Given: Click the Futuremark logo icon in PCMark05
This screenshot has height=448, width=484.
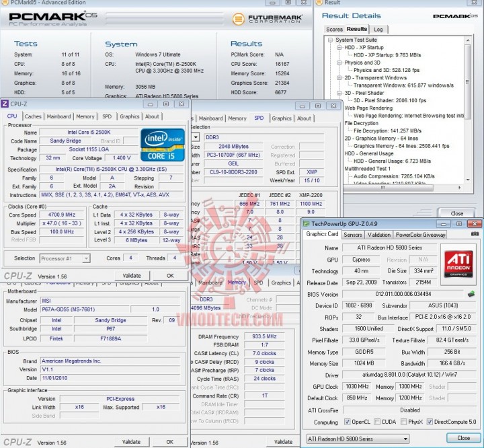Looking at the screenshot, I should 238,19.
